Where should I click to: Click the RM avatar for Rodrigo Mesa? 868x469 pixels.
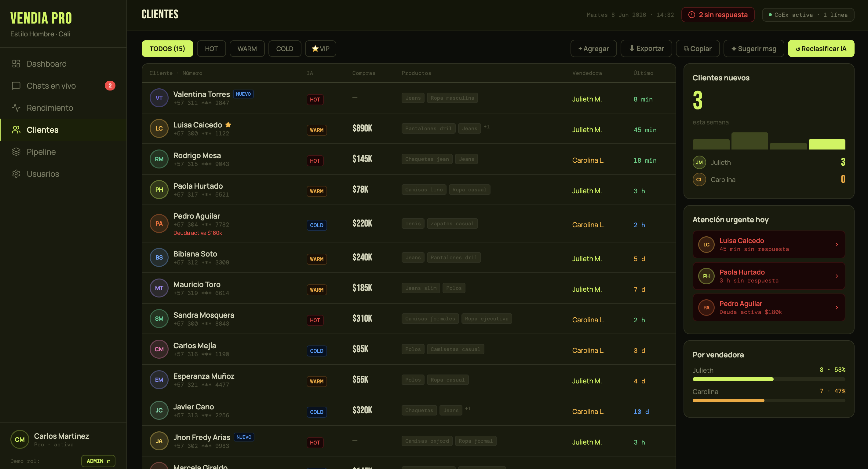coord(159,159)
